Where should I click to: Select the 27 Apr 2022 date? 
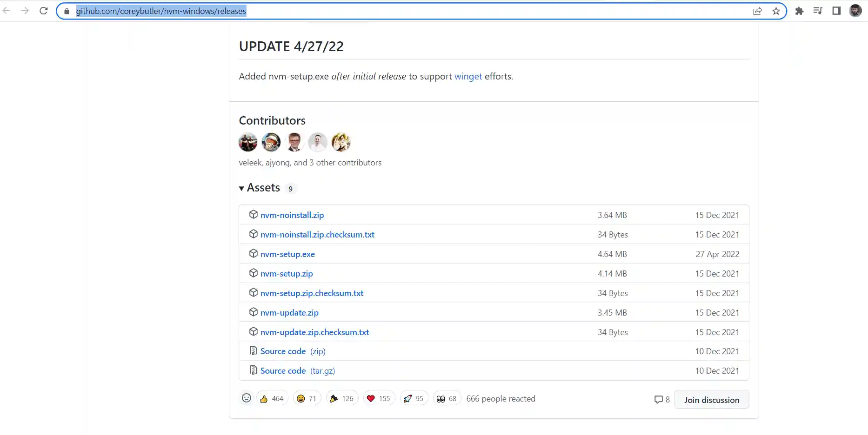[x=717, y=254]
